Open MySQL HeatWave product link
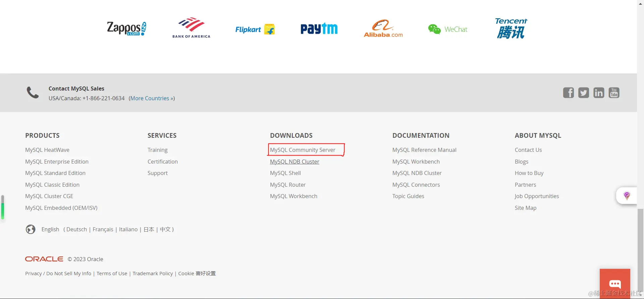Image resolution: width=644 pixels, height=299 pixels. (x=47, y=150)
